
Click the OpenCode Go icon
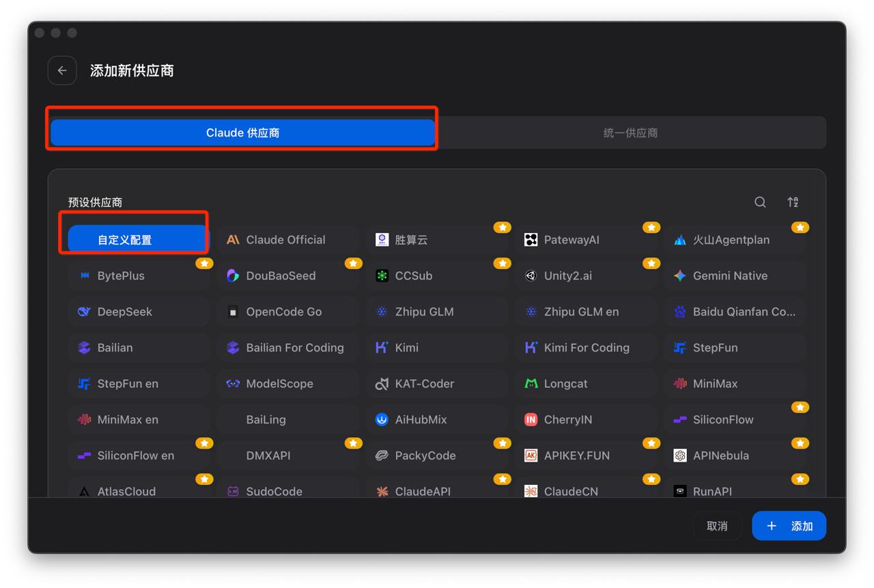tap(233, 311)
